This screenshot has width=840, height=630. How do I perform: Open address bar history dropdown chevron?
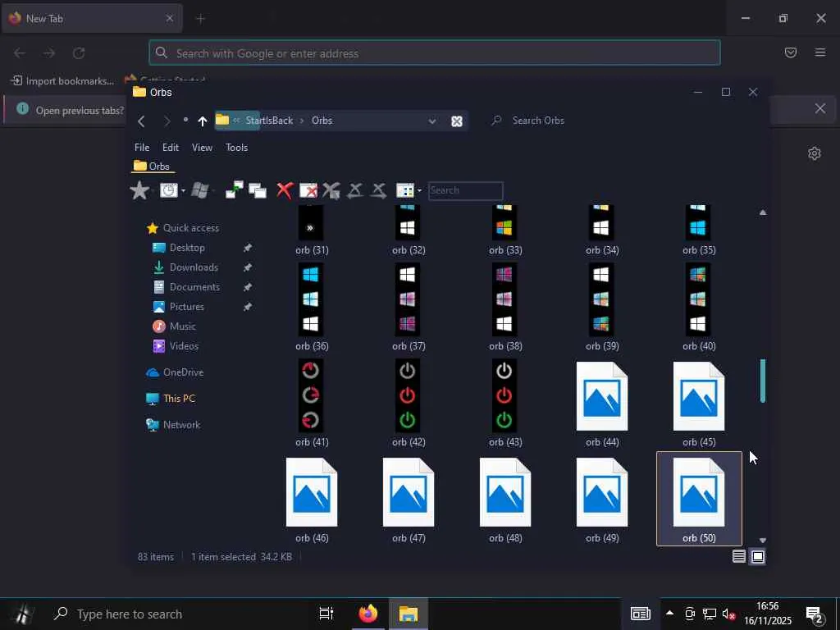click(431, 121)
